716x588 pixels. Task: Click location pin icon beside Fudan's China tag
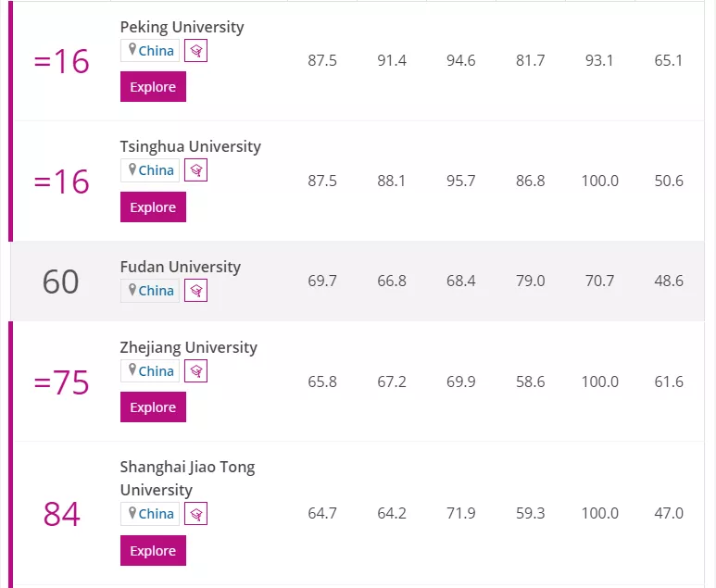click(x=132, y=290)
